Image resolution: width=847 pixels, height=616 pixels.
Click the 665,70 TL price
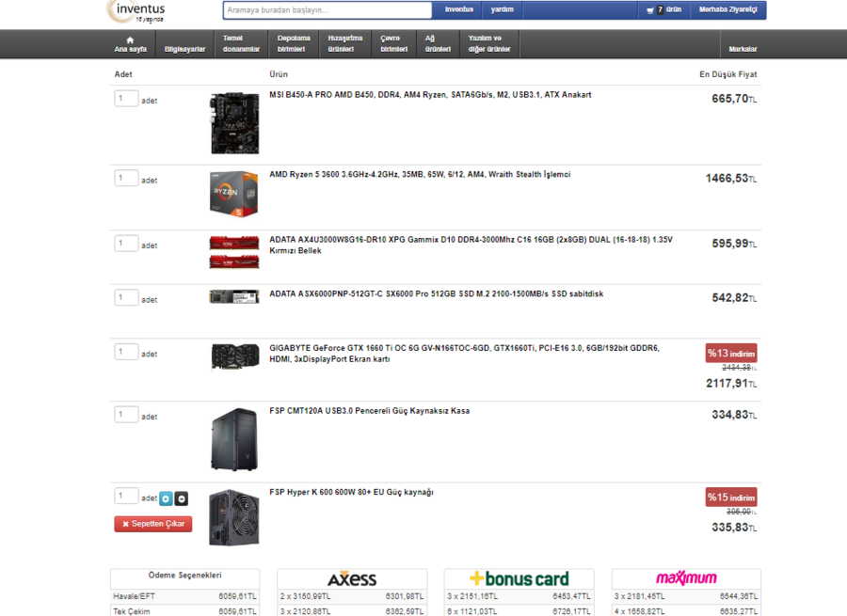(733, 99)
